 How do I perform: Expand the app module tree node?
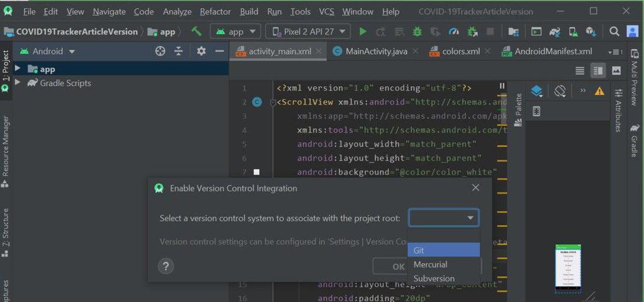point(17,68)
